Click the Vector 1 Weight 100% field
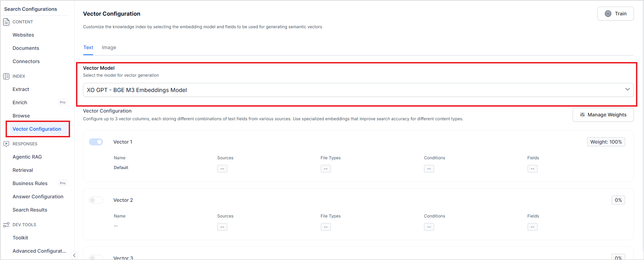This screenshot has height=260, width=644. point(606,142)
